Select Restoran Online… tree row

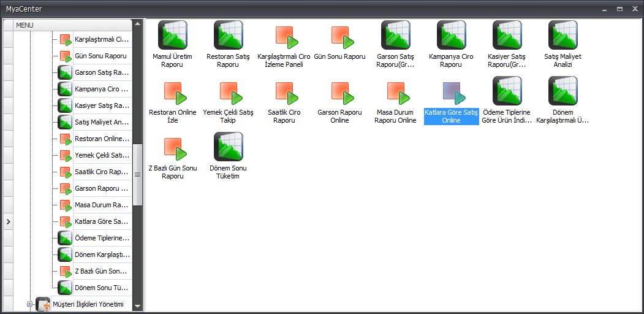(x=102, y=139)
